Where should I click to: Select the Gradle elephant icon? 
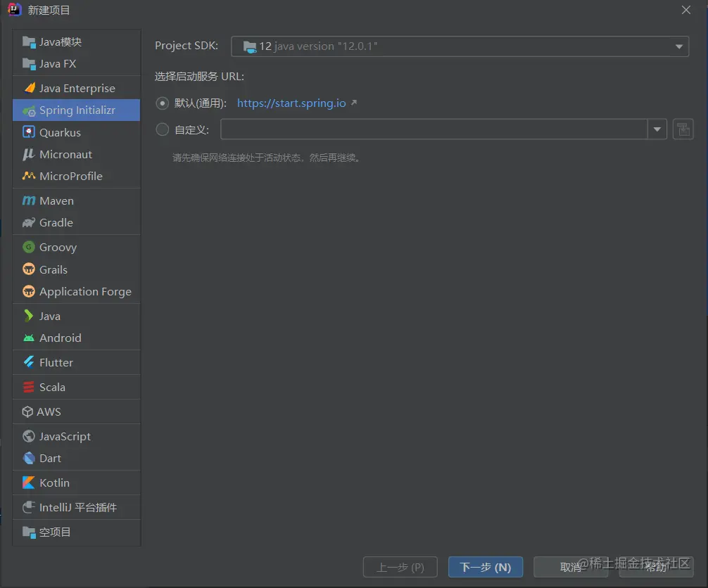coord(29,222)
